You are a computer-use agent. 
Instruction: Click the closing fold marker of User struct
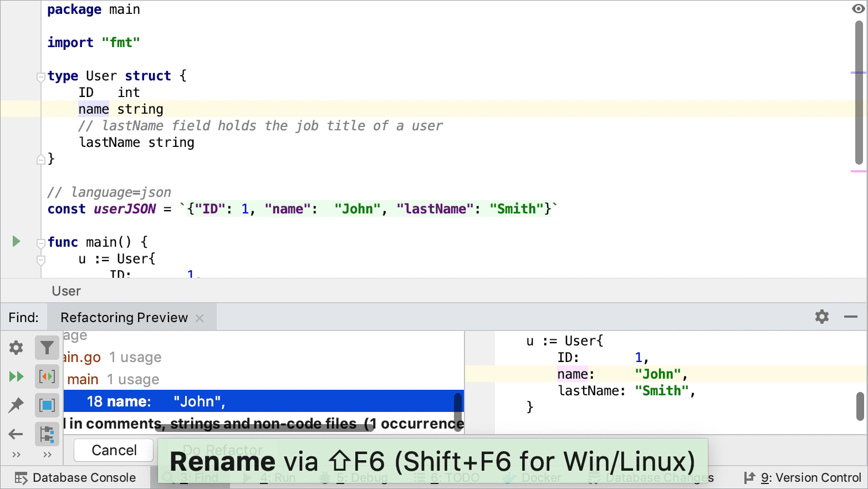coord(40,160)
